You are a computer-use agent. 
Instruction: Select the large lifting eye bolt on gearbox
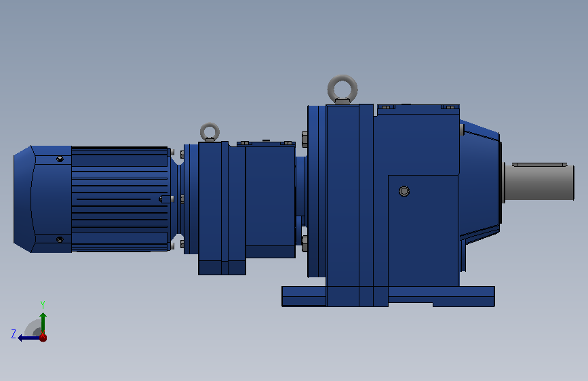[342, 89]
